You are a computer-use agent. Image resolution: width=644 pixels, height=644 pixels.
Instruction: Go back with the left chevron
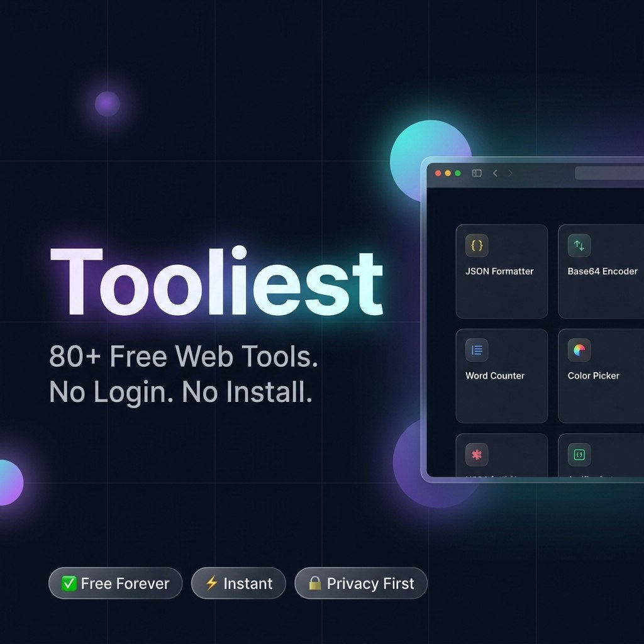[495, 173]
